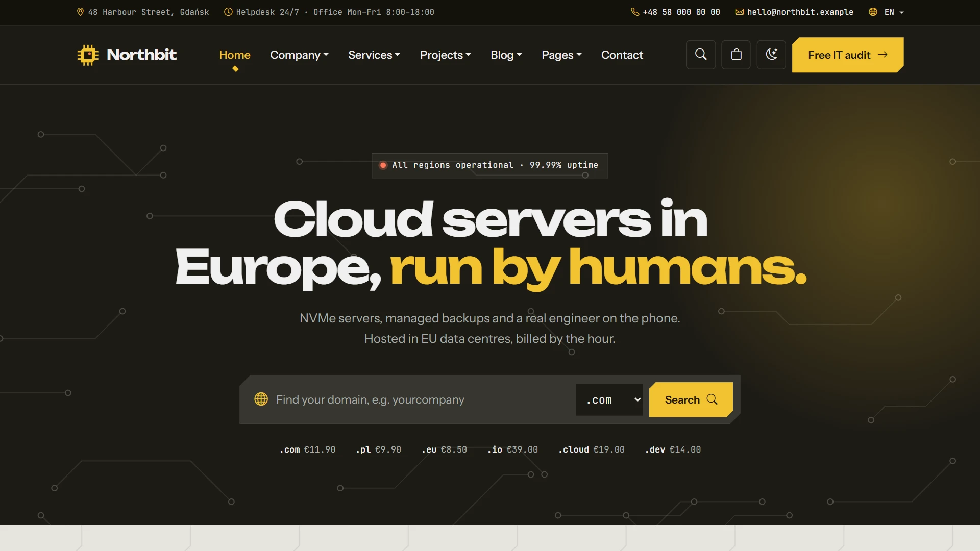Expand the Pages menu
This screenshot has height=551, width=980.
click(561, 55)
